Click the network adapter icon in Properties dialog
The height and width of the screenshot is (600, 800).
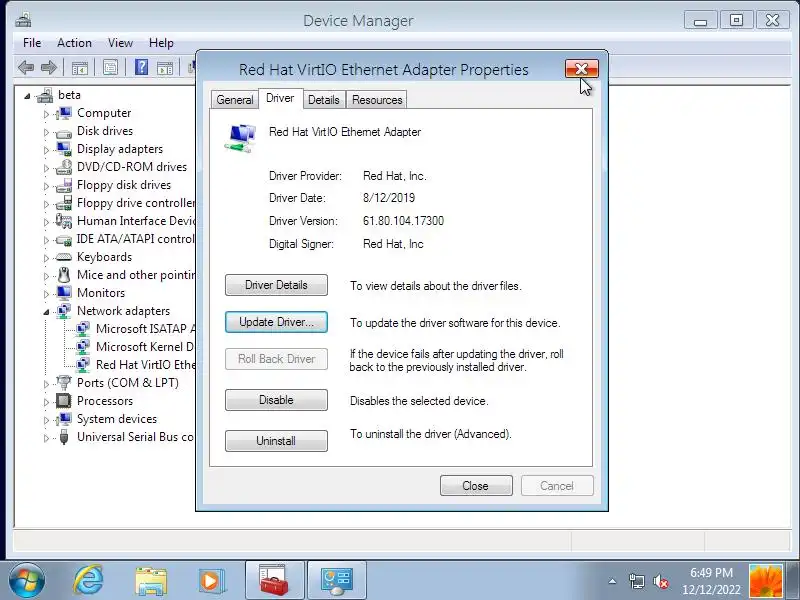[240, 138]
